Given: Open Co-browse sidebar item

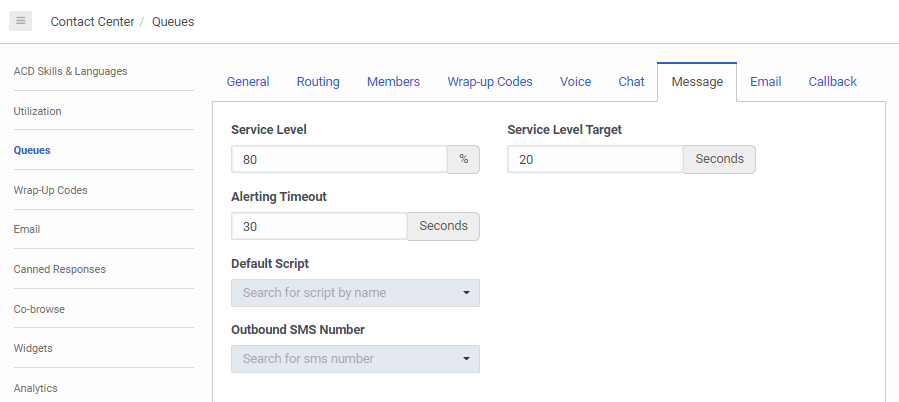Looking at the screenshot, I should click(x=39, y=309).
